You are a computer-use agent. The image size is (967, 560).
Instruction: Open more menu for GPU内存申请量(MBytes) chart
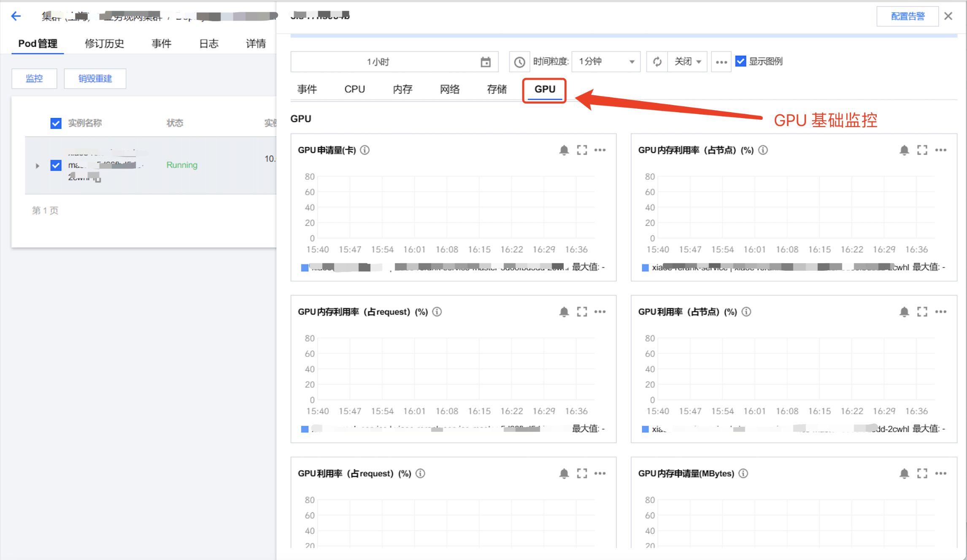click(x=941, y=474)
